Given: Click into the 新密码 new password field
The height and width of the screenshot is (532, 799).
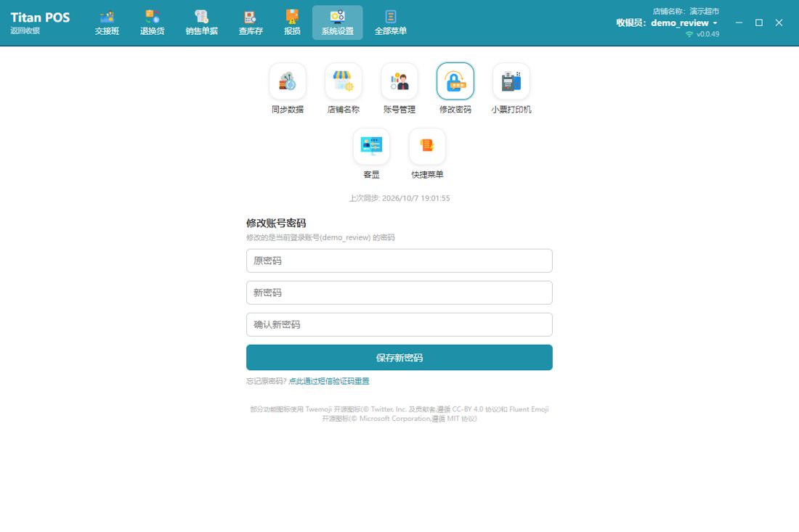Looking at the screenshot, I should click(399, 292).
